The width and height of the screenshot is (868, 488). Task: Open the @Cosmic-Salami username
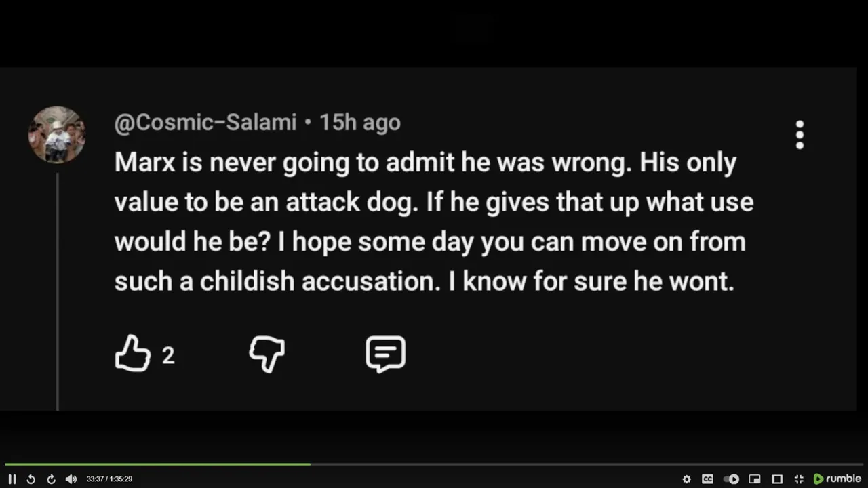[205, 123]
